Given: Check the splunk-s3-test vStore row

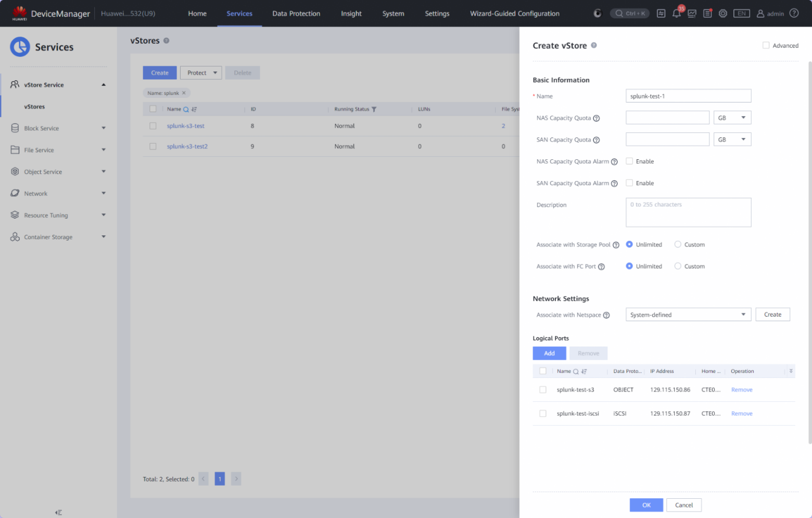Looking at the screenshot, I should (153, 126).
